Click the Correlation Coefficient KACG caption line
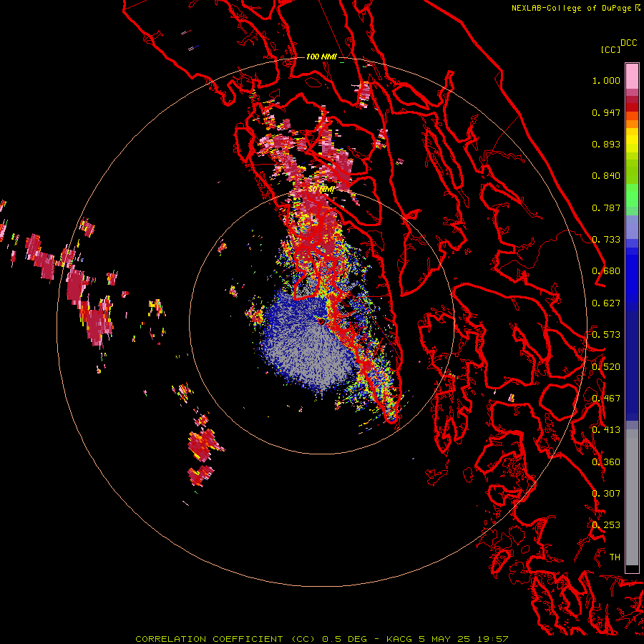 coord(322,639)
